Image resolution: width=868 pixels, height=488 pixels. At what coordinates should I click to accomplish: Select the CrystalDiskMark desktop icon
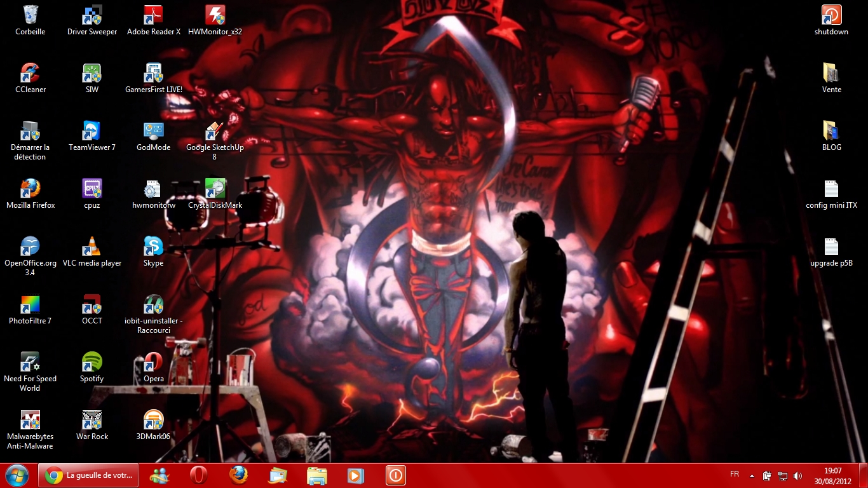click(215, 189)
